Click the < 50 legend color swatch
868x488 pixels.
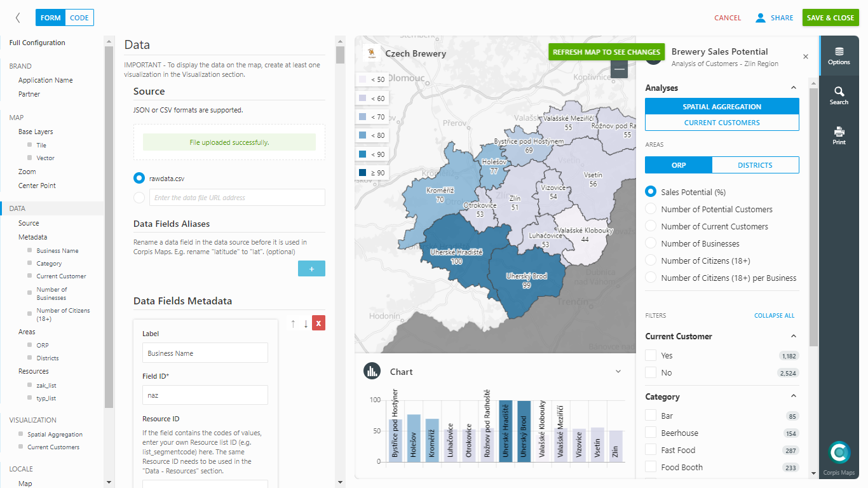point(362,79)
